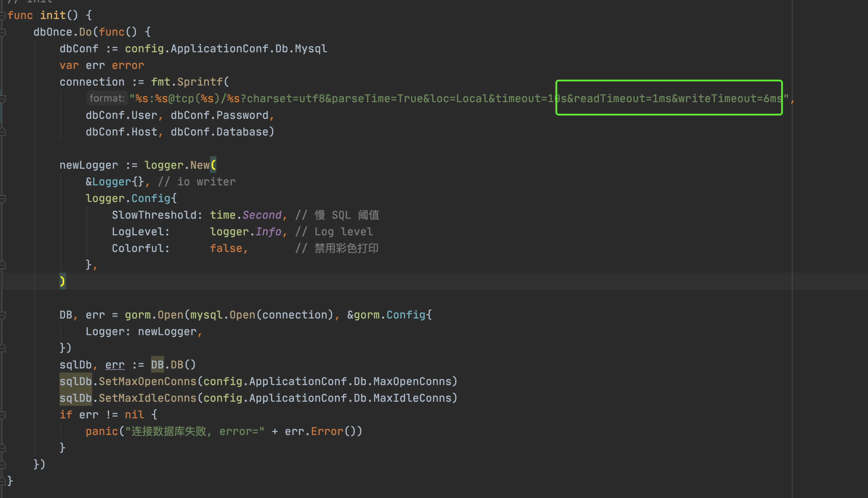Click the readTimeout=1ms text in green box
The width and height of the screenshot is (868, 498).
[x=622, y=99]
